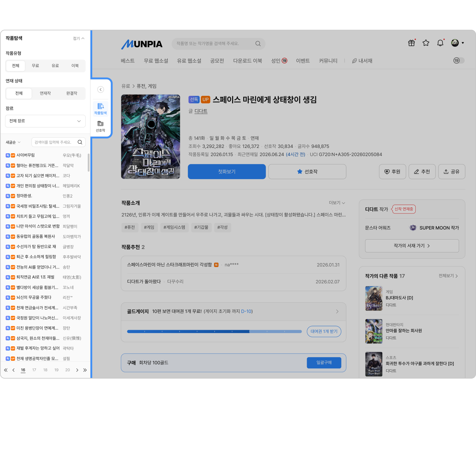Click the #기갑물 tag
This screenshot has height=450, width=476.
pos(201,227)
